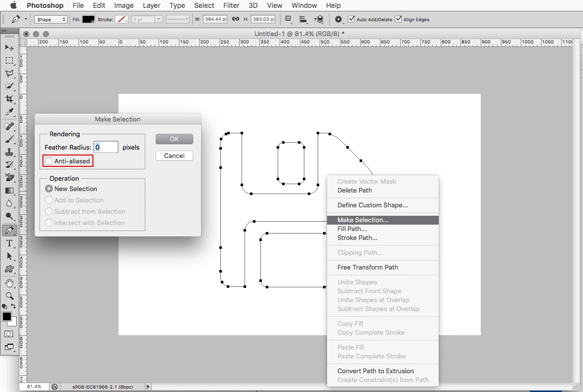Image resolution: width=583 pixels, height=392 pixels.
Task: Open the Shape tool mode dropdown
Action: [x=50, y=19]
